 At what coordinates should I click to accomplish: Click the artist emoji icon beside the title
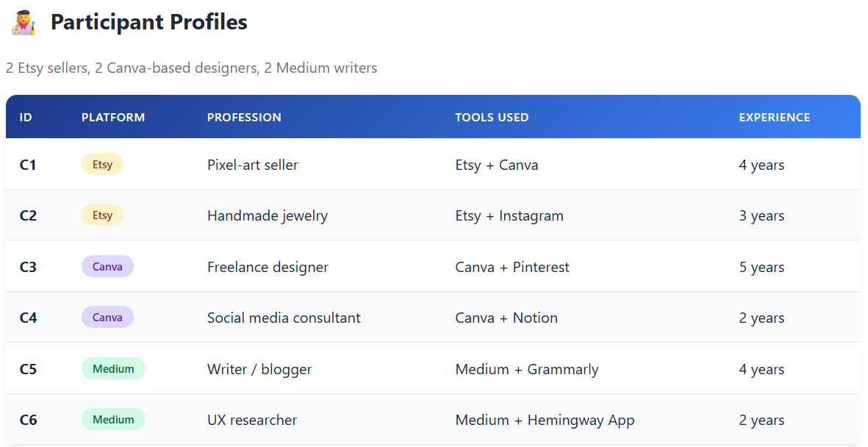[x=24, y=22]
